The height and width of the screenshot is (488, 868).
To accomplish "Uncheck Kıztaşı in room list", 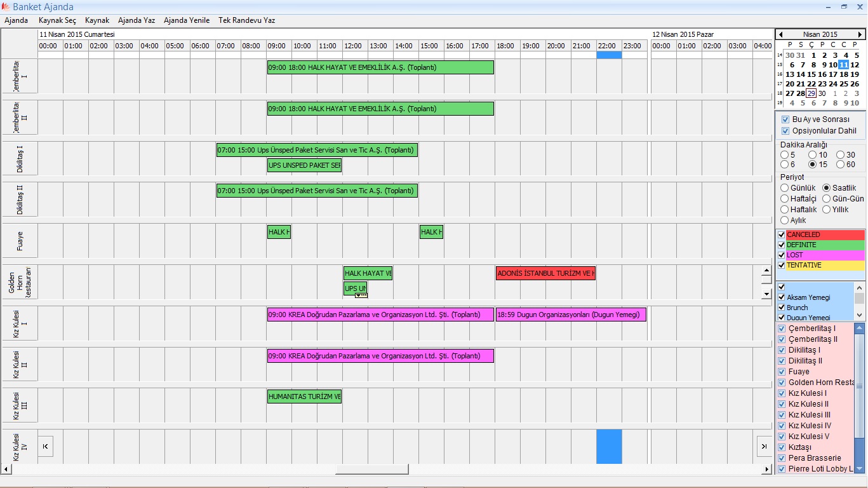I will (782, 447).
